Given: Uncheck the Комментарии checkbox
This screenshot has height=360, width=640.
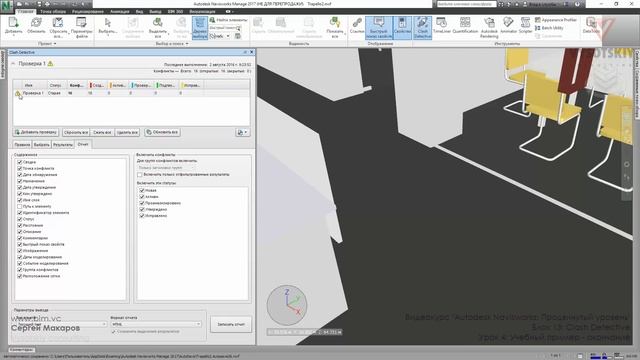Looking at the screenshot, I should pyautogui.click(x=20, y=238).
